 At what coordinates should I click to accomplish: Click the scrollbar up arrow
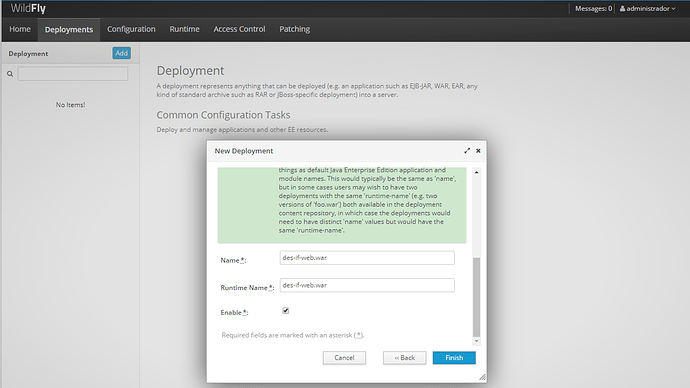tap(477, 172)
